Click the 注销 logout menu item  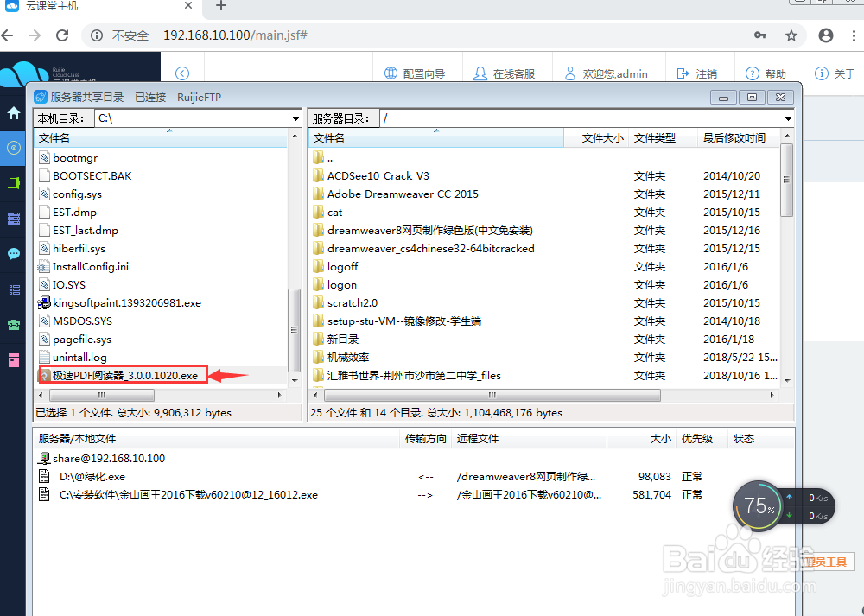click(x=699, y=73)
